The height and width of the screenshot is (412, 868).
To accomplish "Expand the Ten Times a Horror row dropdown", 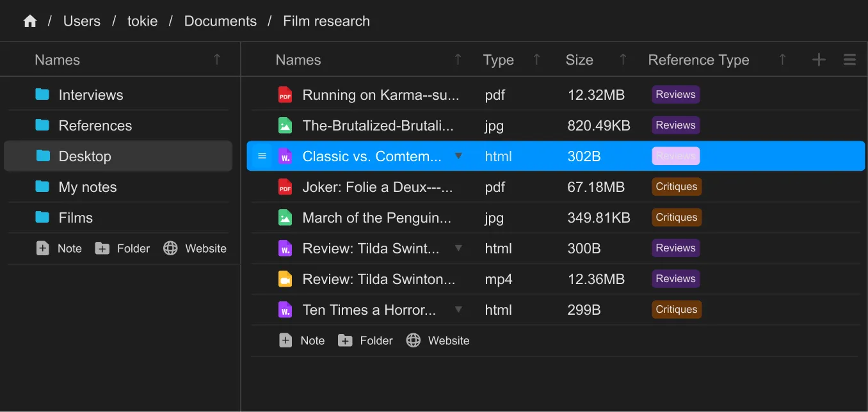I will [458, 310].
